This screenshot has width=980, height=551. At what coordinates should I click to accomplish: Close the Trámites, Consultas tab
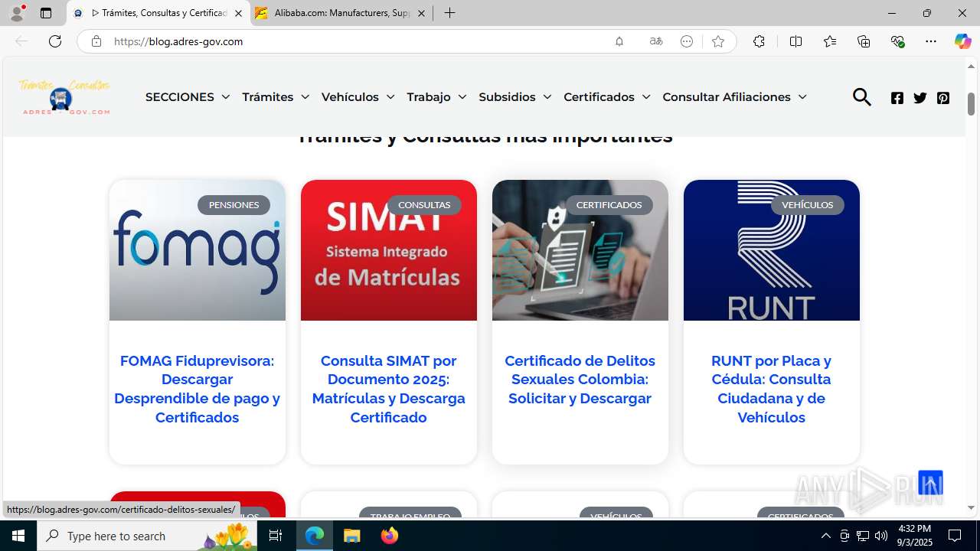(238, 13)
